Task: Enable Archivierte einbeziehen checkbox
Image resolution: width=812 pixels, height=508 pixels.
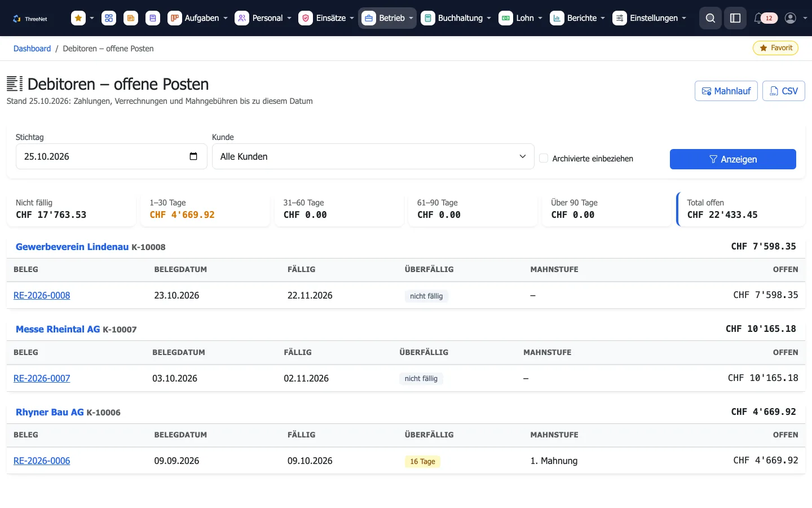Action: pos(544,158)
